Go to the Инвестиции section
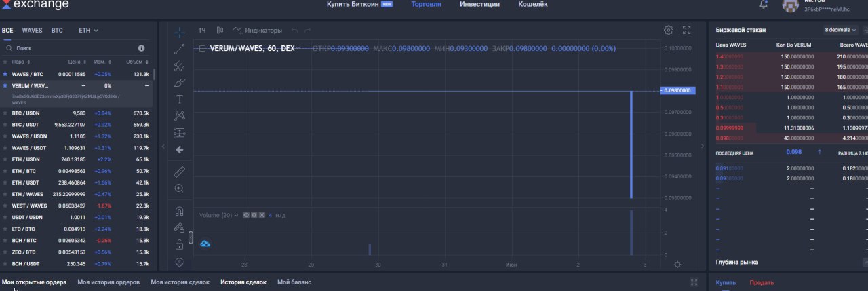Image resolution: width=868 pixels, height=291 pixels. pyautogui.click(x=479, y=4)
